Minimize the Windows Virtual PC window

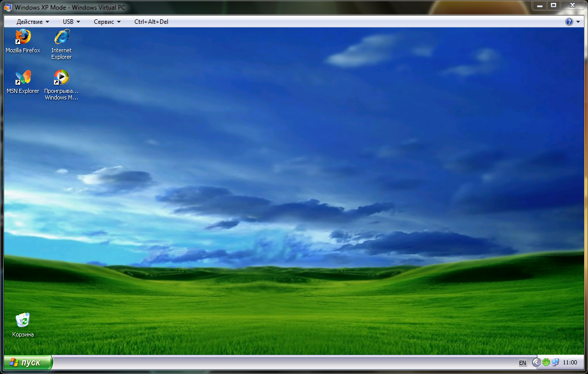click(x=540, y=5)
